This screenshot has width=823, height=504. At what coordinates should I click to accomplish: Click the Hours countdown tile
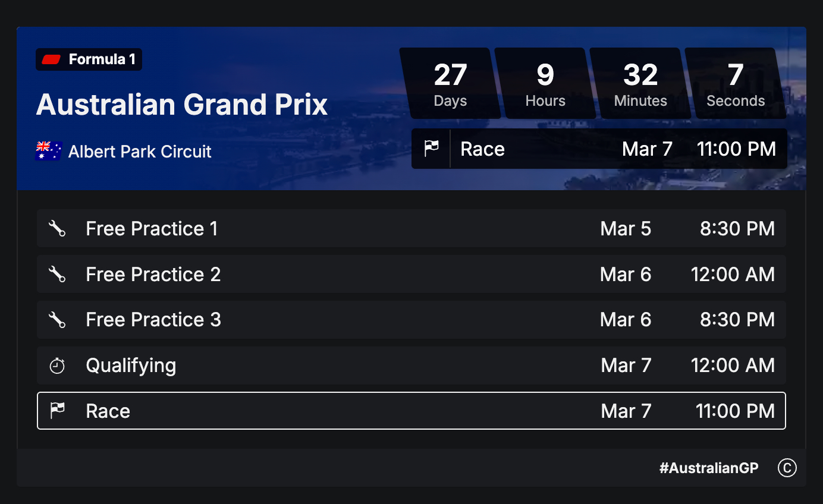coord(545,83)
